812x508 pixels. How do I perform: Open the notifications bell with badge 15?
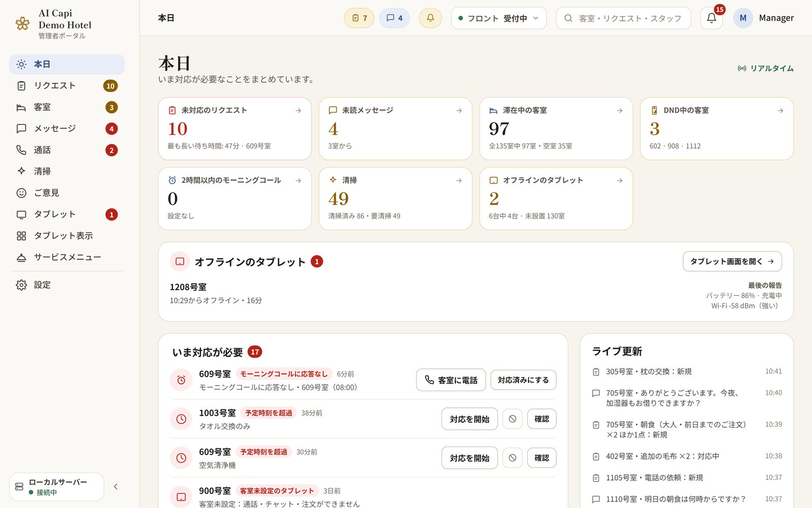click(712, 18)
